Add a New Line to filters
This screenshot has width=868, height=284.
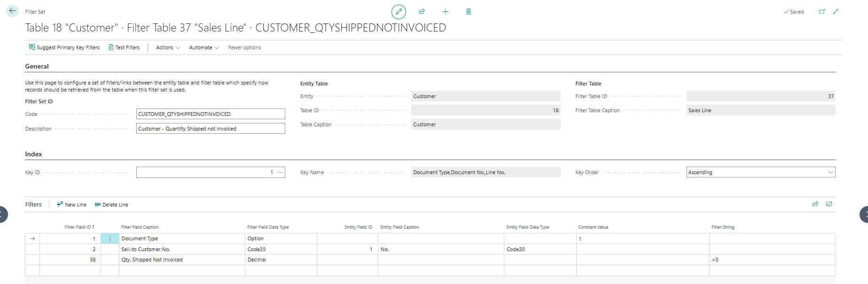(x=71, y=205)
